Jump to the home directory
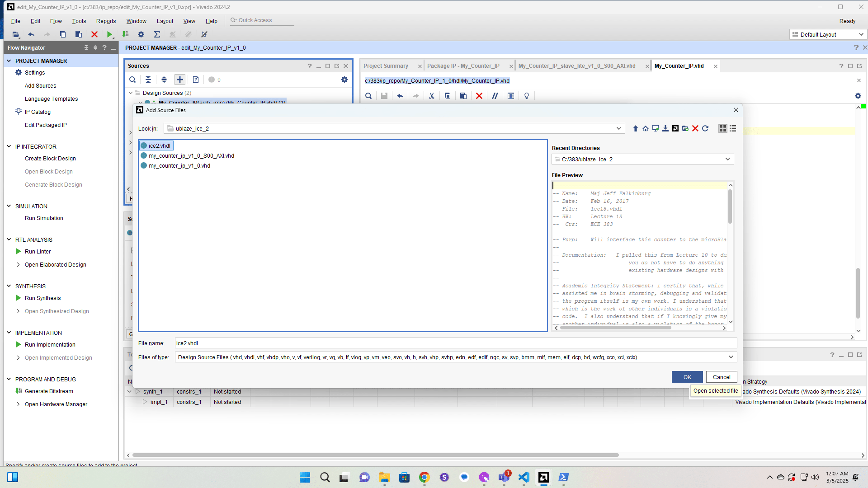The image size is (868, 488). pyautogui.click(x=646, y=129)
